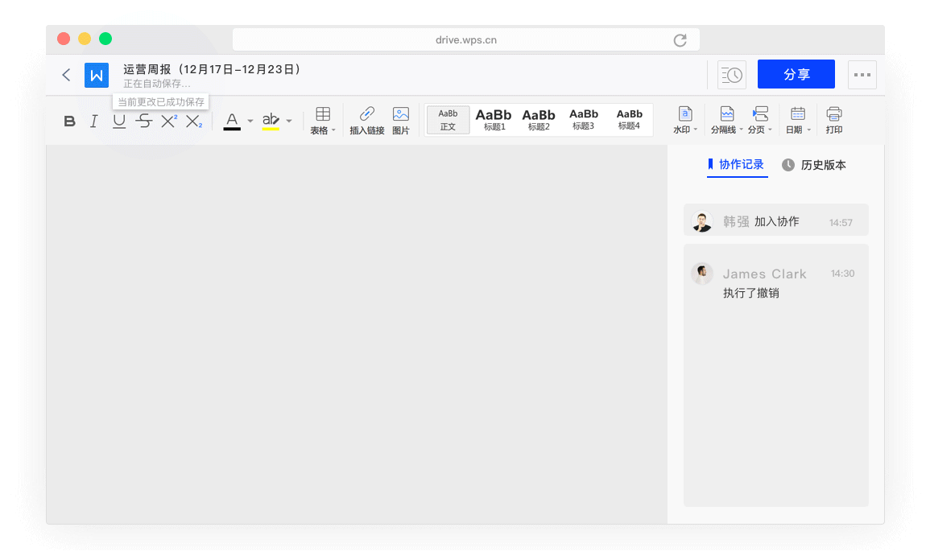
Task: Open highlight color dropdown arrow
Action: (x=289, y=121)
